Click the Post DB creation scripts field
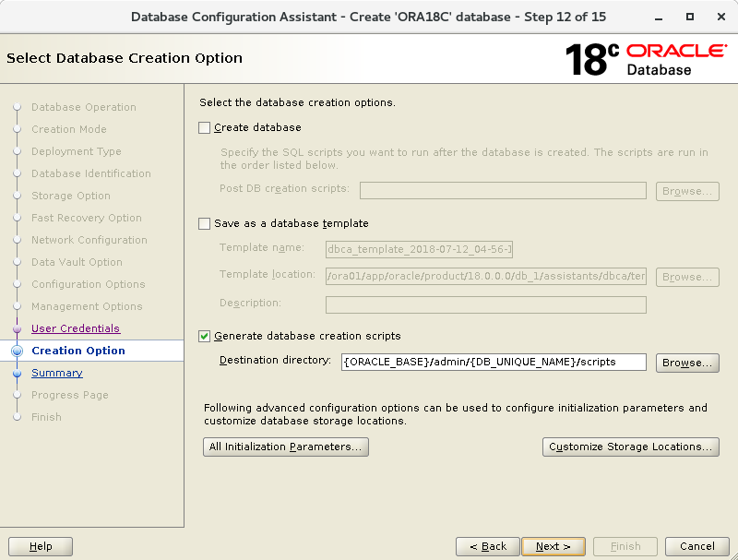 pyautogui.click(x=503, y=191)
